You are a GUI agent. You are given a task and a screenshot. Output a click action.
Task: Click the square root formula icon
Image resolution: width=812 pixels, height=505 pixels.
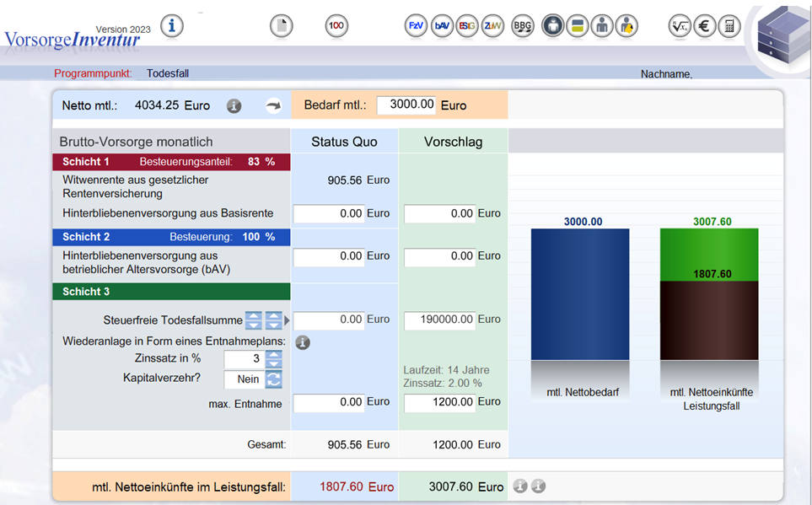click(680, 26)
